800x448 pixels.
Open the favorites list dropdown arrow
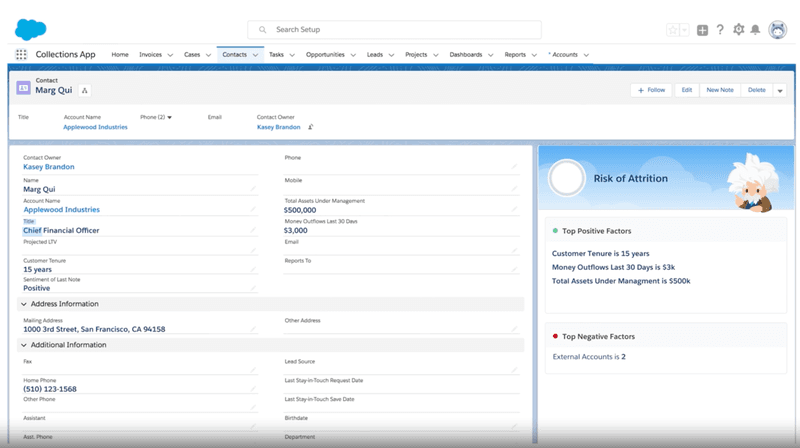pyautogui.click(x=684, y=30)
